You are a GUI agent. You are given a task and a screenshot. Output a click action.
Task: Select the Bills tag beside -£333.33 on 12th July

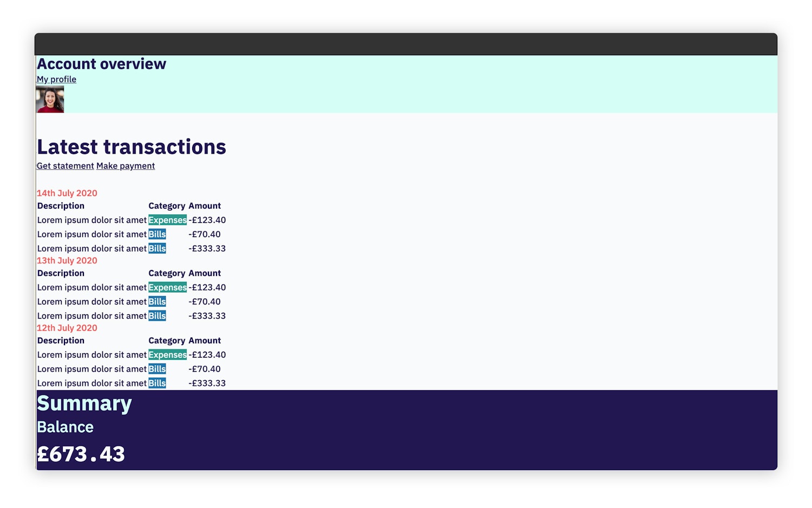pos(157,382)
